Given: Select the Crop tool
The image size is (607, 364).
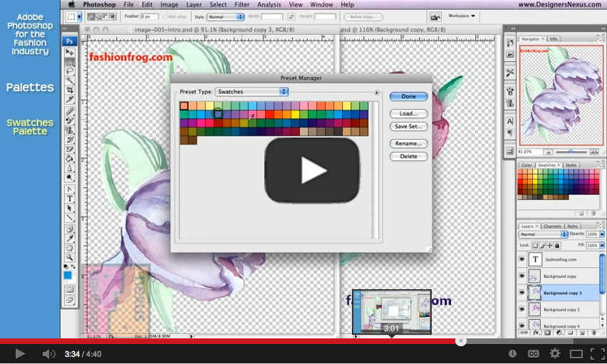Looking at the screenshot, I should point(70,90).
